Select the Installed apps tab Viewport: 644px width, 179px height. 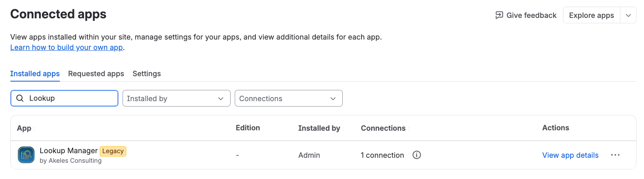point(35,74)
